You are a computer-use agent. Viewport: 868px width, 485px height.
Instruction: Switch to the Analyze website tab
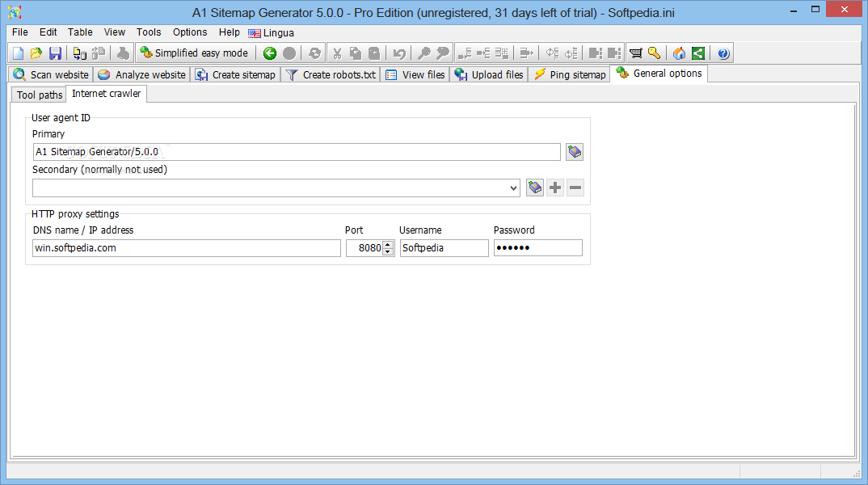click(141, 74)
